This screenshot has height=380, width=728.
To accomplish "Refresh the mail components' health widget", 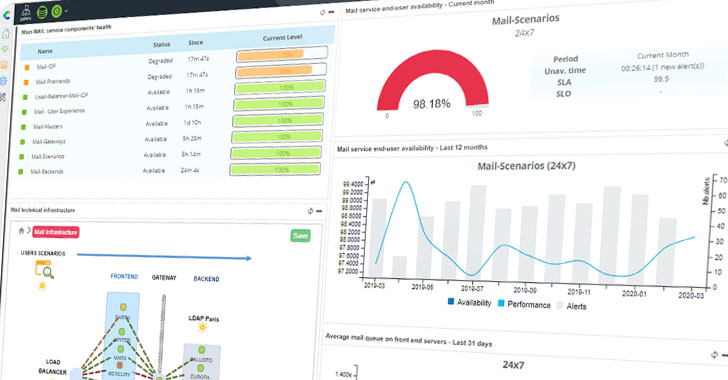I will [x=323, y=13].
